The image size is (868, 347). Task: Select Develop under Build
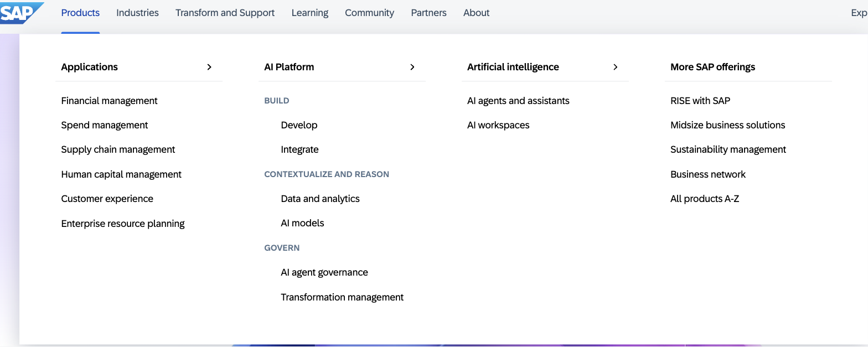[299, 125]
